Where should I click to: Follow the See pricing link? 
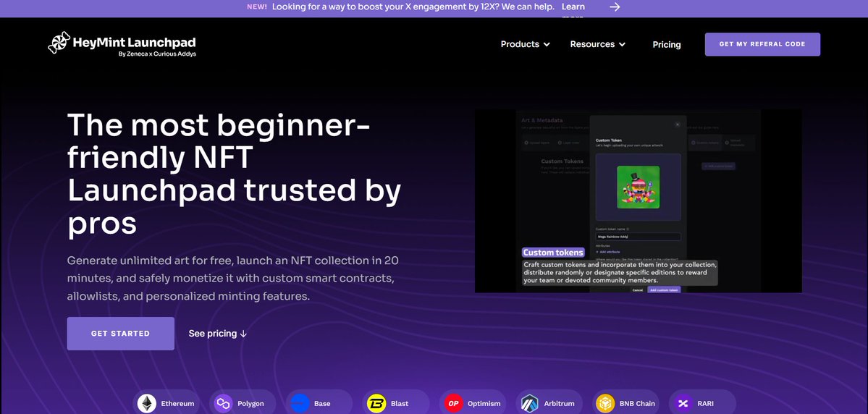coord(218,334)
